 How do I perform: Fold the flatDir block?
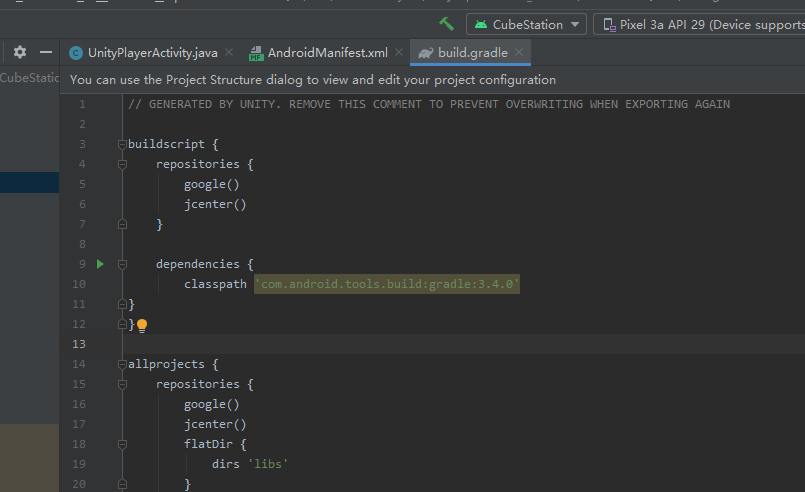click(122, 444)
